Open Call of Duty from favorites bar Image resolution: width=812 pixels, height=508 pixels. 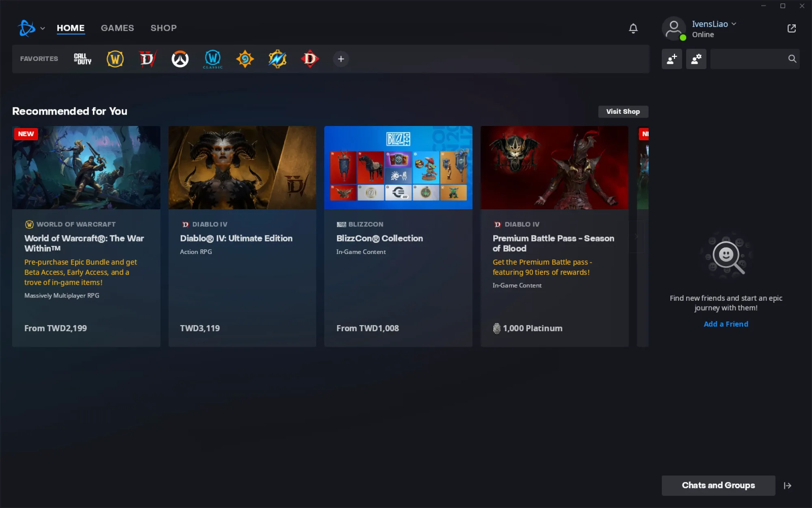coord(82,59)
